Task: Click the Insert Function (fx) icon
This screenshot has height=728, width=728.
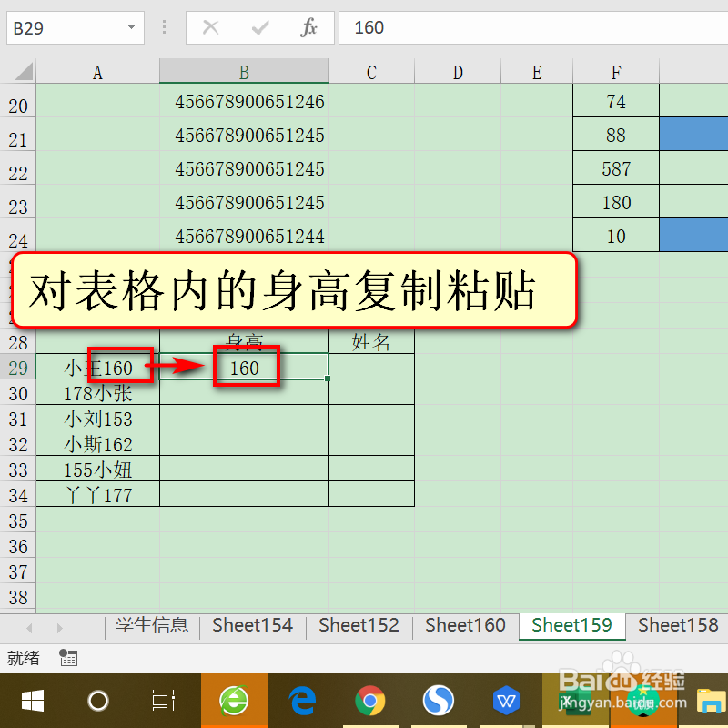Action: (x=308, y=27)
